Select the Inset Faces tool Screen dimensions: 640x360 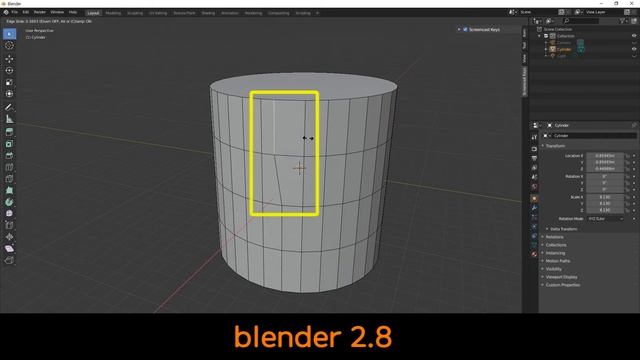9,144
